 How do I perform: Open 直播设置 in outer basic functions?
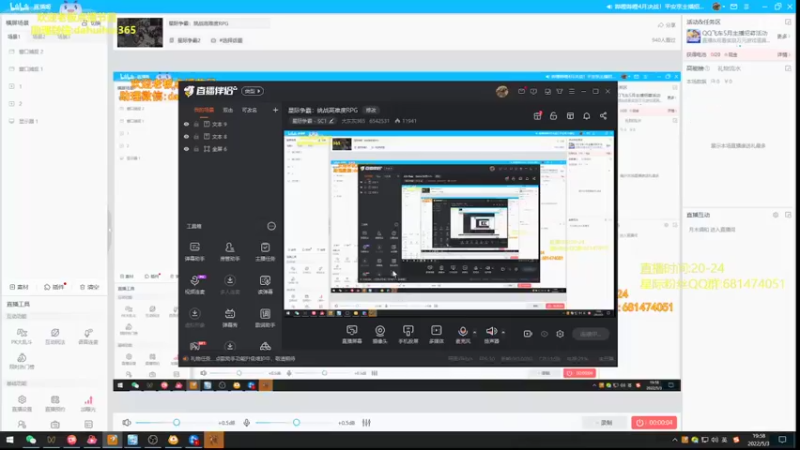click(x=21, y=403)
